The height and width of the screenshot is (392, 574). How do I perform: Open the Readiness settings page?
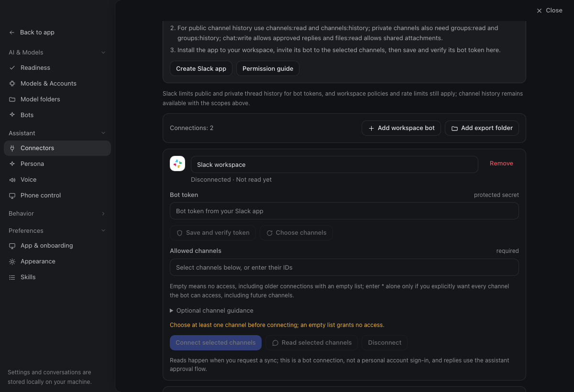(x=57, y=68)
